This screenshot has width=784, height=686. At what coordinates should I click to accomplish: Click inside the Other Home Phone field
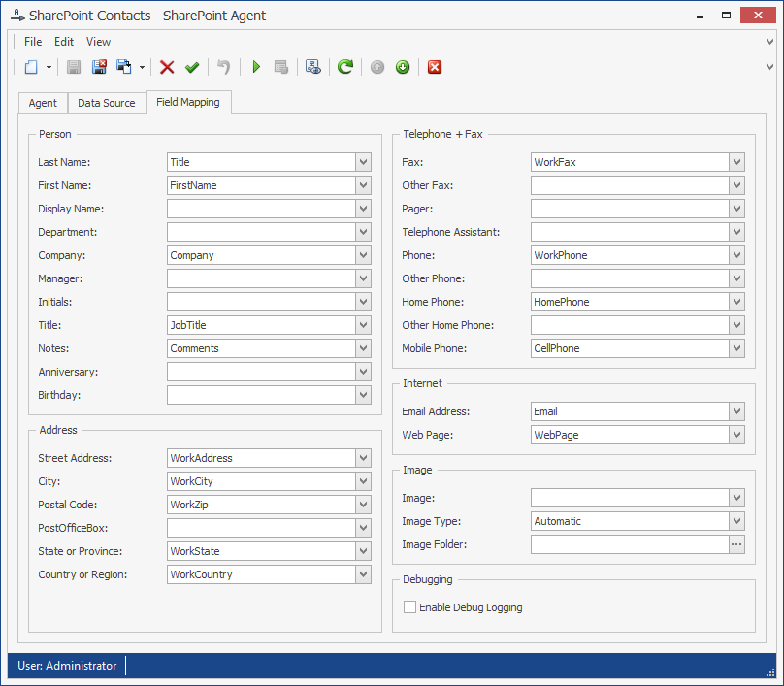[x=630, y=325]
